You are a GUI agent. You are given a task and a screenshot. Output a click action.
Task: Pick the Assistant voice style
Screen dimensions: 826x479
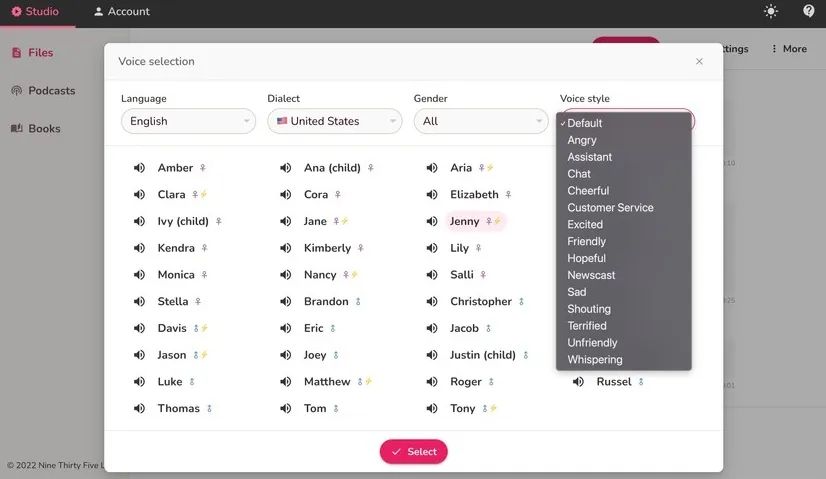(624, 157)
